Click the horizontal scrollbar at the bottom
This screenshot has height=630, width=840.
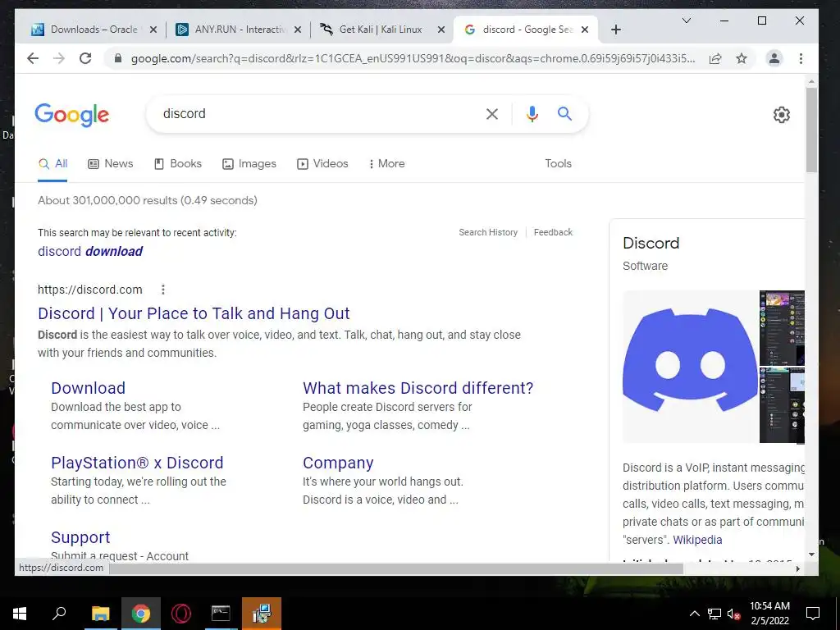pos(396,568)
